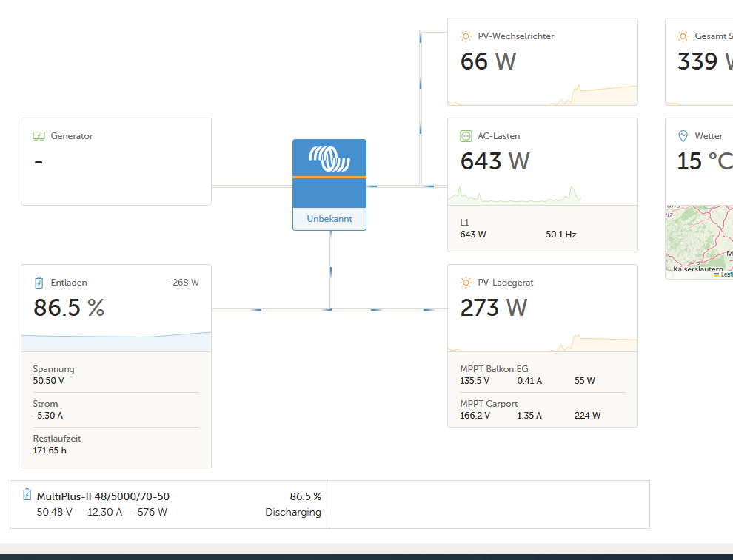Screen dimensions: 733x560
Task: Click the PV-Wechselrichter 66 W graph
Action: tap(543, 95)
